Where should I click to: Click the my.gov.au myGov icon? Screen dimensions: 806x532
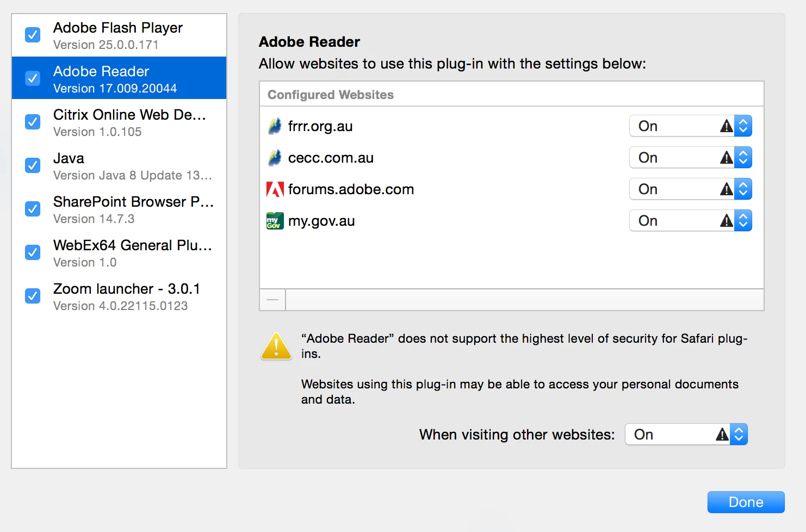coord(275,221)
